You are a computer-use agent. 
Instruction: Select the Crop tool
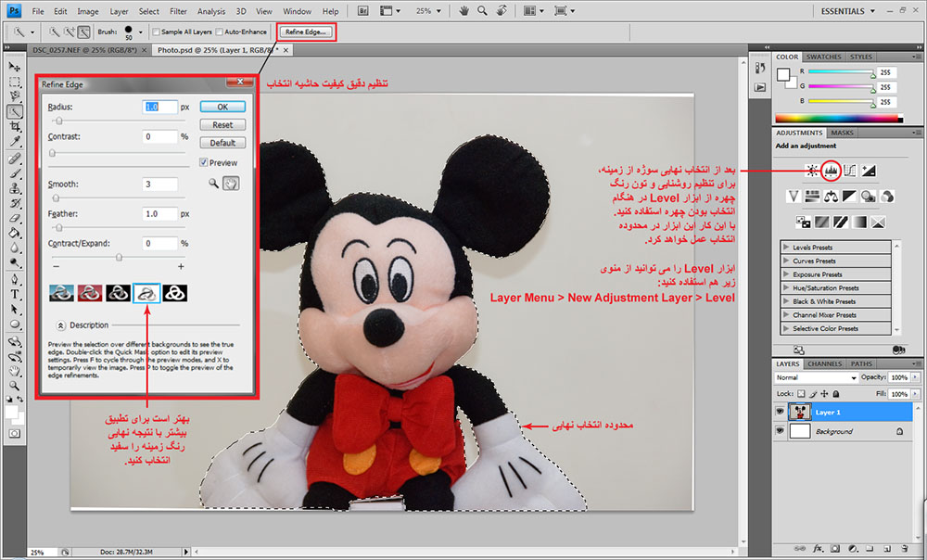15,126
